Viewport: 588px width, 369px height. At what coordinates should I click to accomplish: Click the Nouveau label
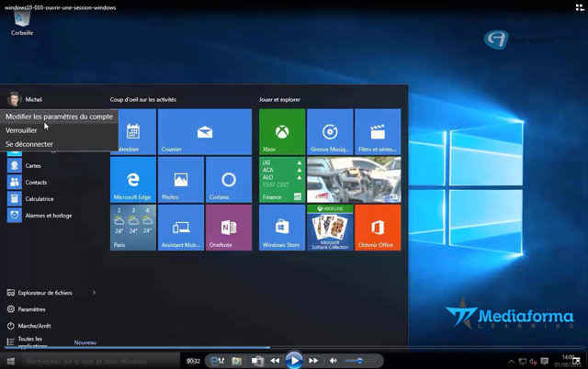click(85, 342)
